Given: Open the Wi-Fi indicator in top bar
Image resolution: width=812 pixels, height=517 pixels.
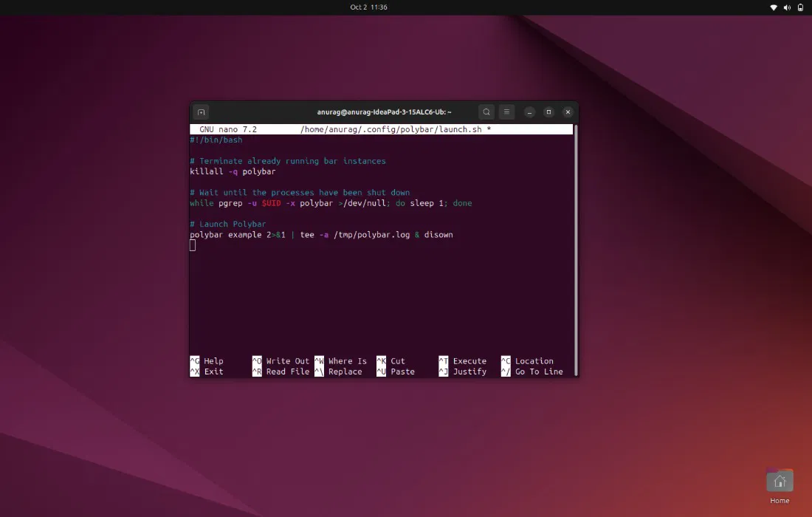Looking at the screenshot, I should click(774, 7).
